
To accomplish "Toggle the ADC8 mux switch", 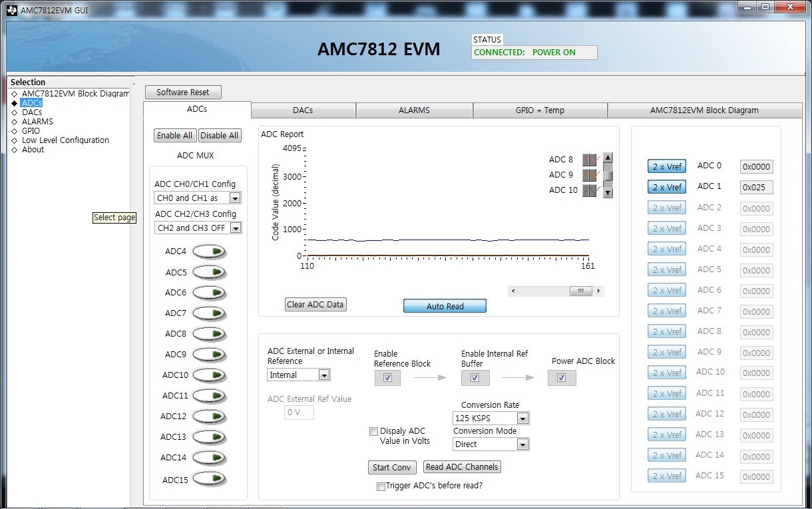I will pyautogui.click(x=210, y=334).
